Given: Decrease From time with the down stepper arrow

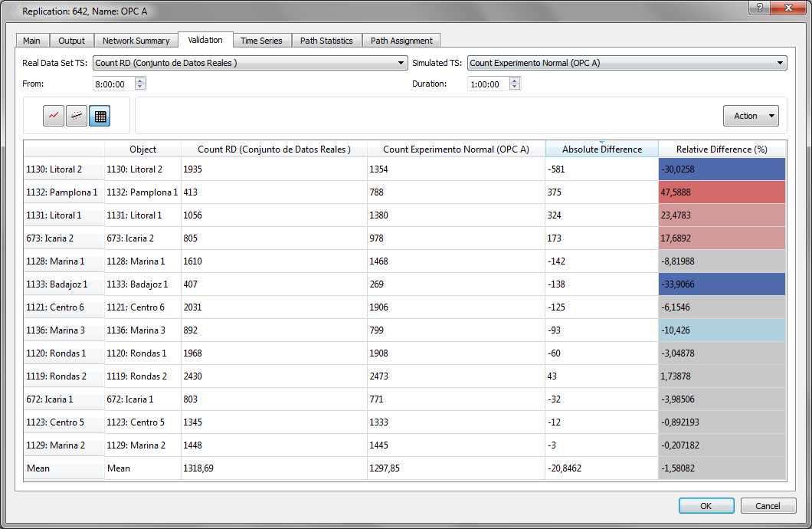Looking at the screenshot, I should [x=139, y=87].
